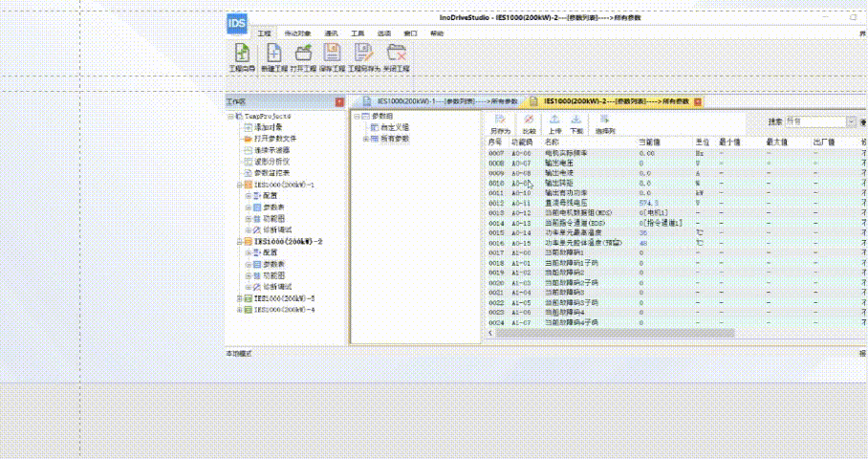Click the scrollbar left arrow below the table
Viewport: 868px width, 459px height.
pyautogui.click(x=489, y=334)
